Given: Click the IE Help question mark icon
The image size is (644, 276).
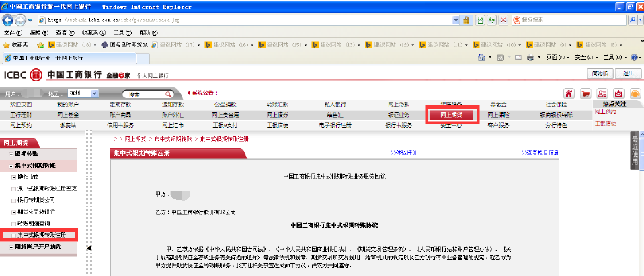Looking at the screenshot, I should 634,58.
